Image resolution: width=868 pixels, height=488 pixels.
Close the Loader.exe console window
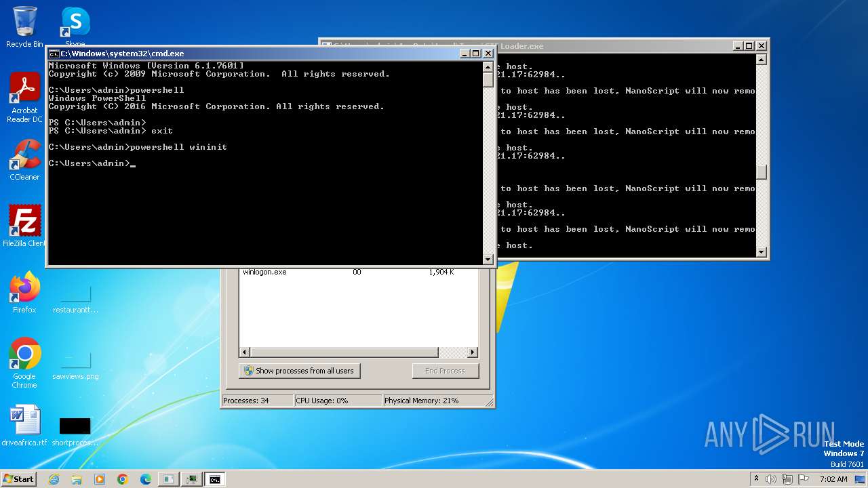coord(762,46)
